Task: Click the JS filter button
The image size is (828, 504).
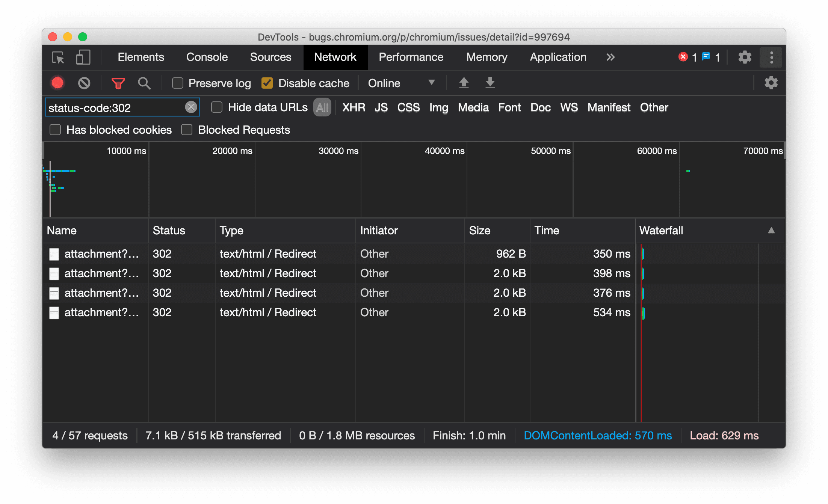Action: [x=381, y=108]
